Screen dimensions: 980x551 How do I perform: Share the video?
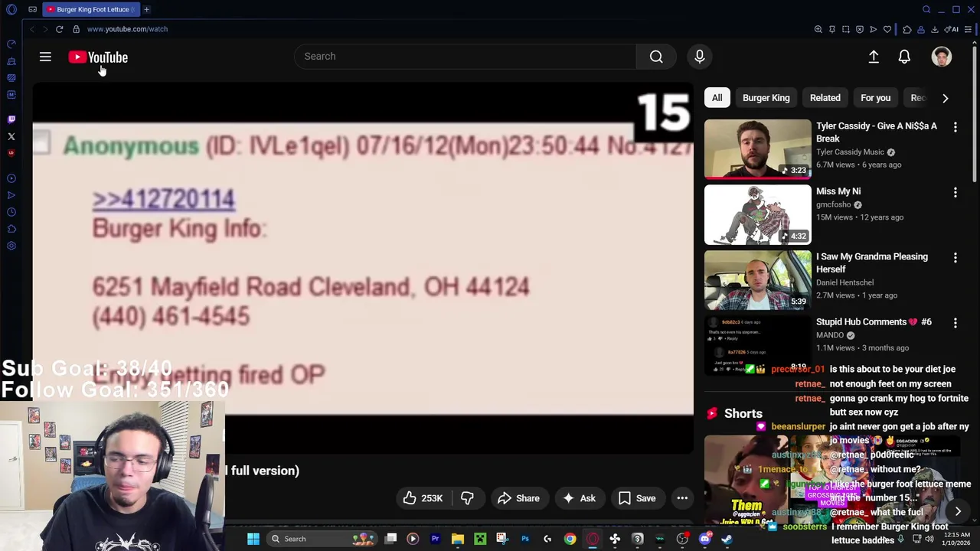tap(518, 498)
